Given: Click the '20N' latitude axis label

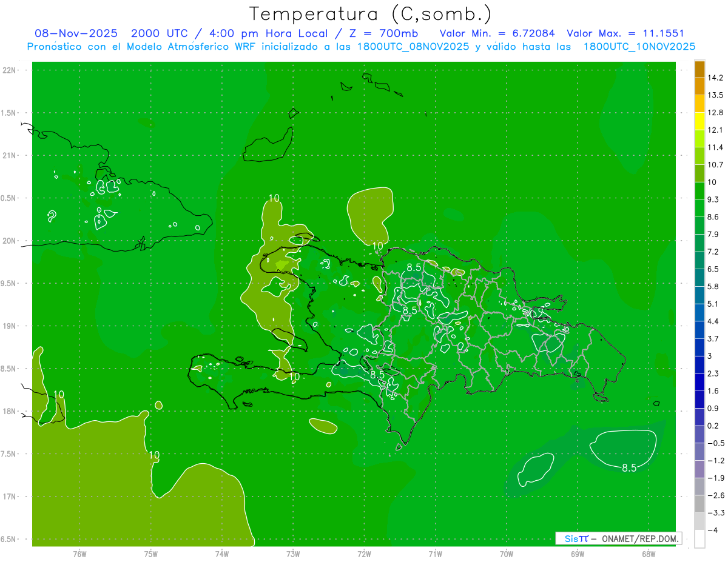Looking at the screenshot, I should click(x=10, y=241).
